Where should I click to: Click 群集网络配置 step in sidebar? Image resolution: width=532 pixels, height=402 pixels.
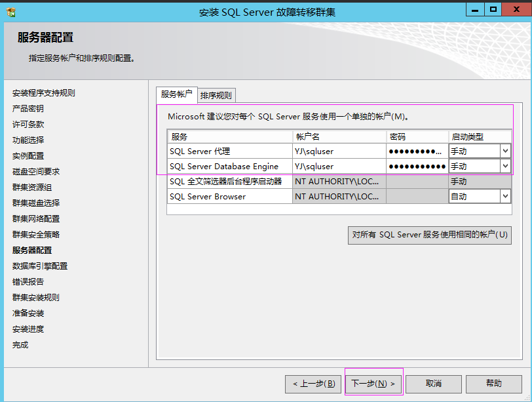click(36, 218)
